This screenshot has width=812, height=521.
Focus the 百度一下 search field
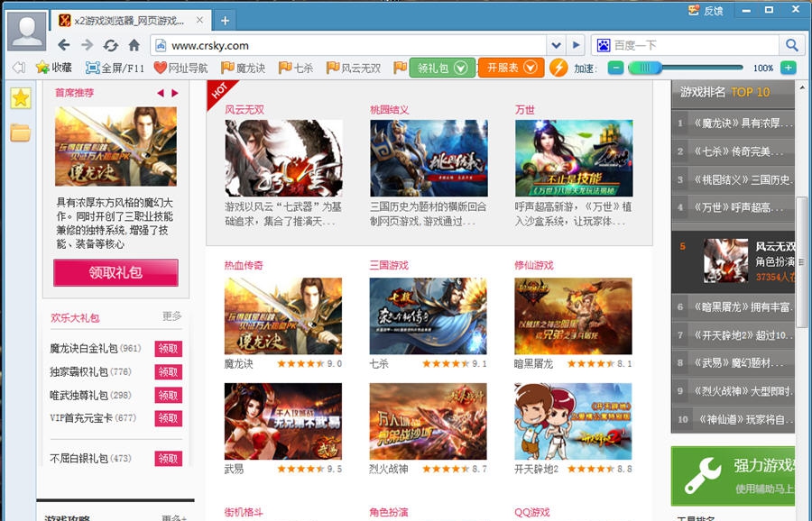coord(694,46)
